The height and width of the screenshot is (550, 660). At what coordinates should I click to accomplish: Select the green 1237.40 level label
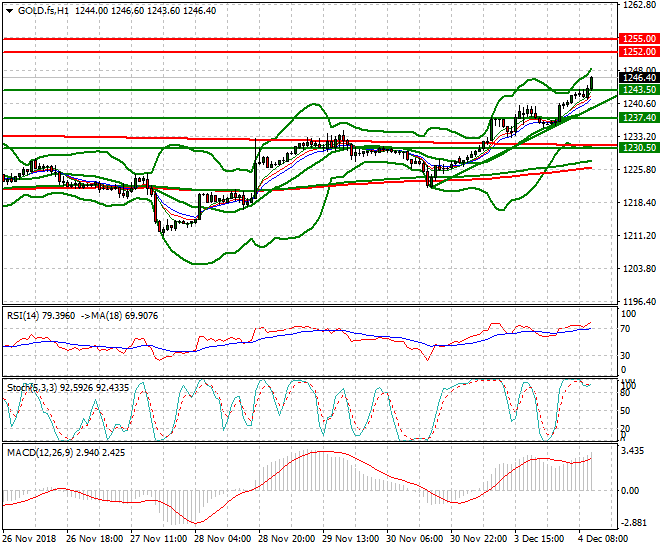639,118
